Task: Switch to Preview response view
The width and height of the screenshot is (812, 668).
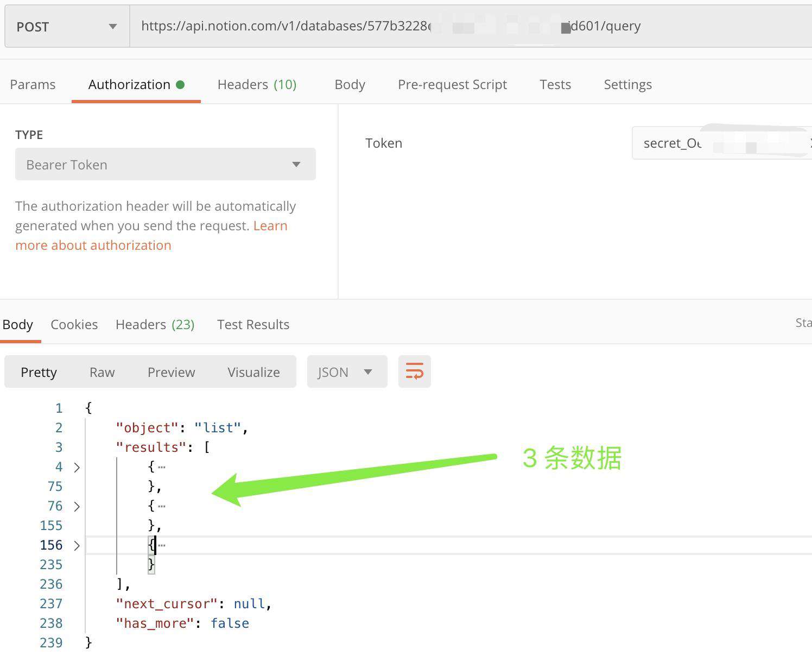Action: click(171, 372)
